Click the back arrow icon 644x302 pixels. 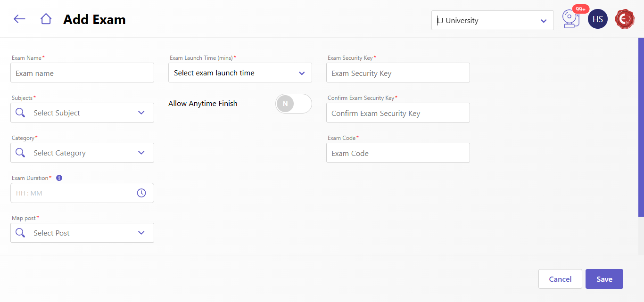point(19,19)
